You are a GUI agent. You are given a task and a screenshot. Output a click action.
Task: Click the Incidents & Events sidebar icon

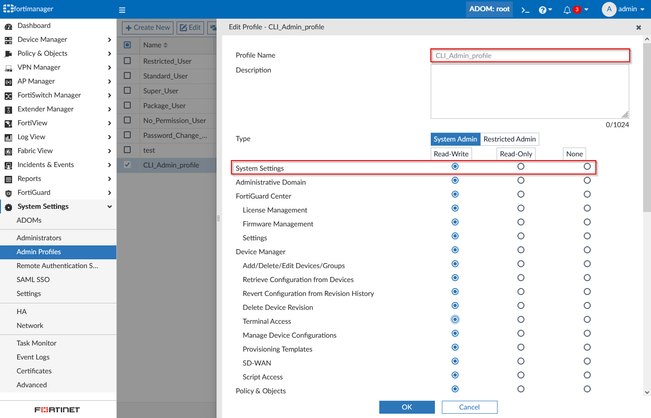(8, 165)
